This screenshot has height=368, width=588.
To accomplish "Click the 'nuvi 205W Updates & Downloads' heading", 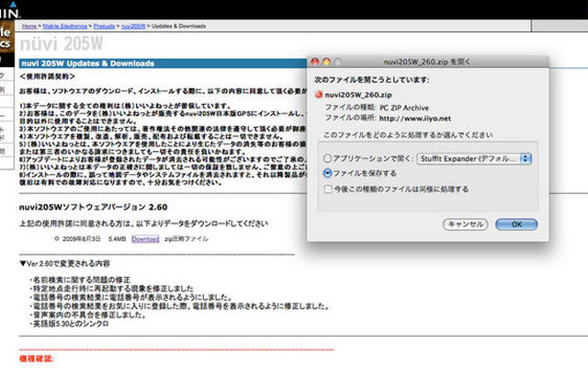I will click(x=88, y=63).
